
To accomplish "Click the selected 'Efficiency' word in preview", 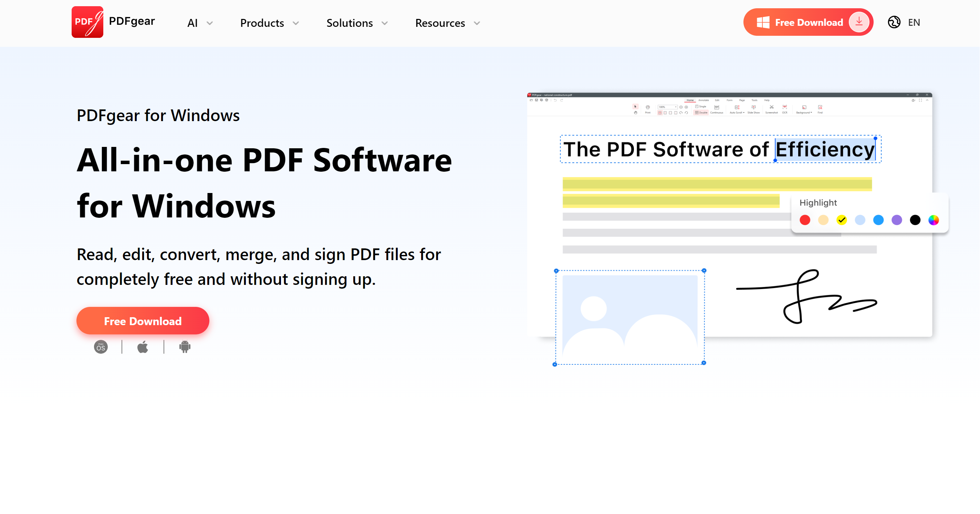I will pyautogui.click(x=825, y=149).
